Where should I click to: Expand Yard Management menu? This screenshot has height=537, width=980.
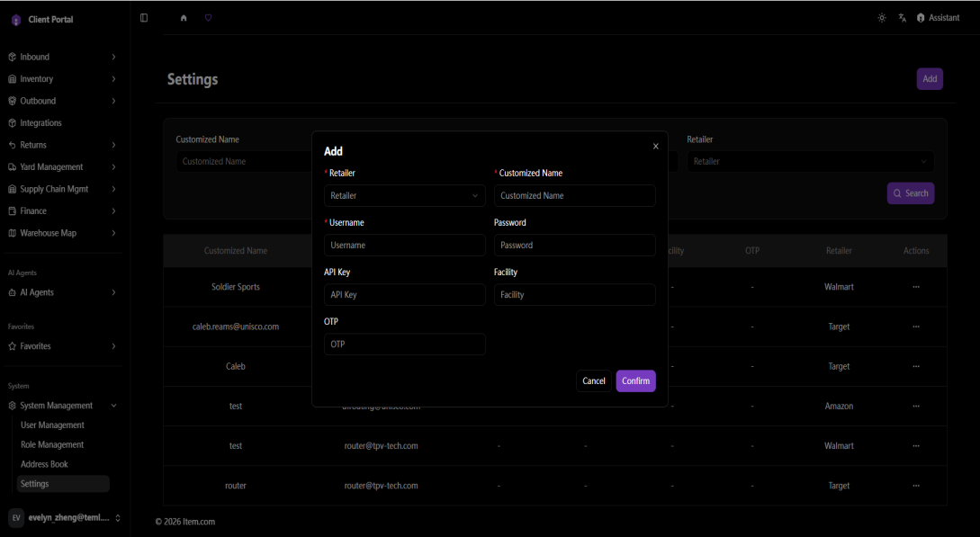[x=62, y=166]
